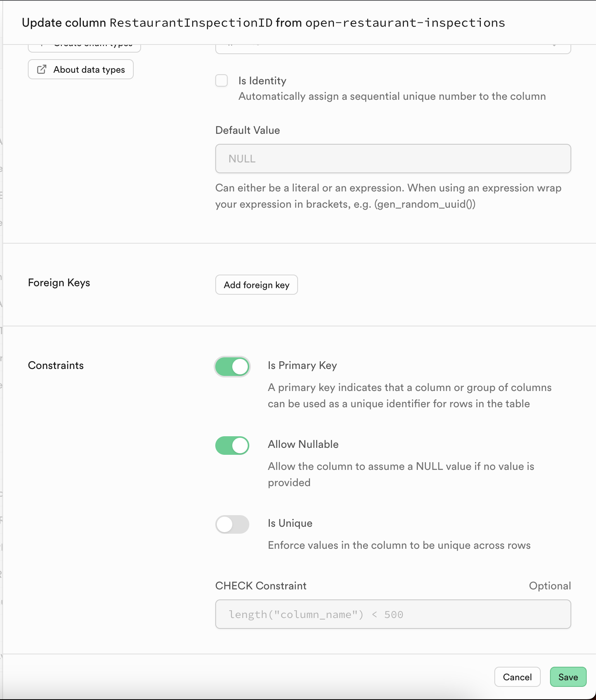Click into the CHECK Constraint text field

coord(393,614)
